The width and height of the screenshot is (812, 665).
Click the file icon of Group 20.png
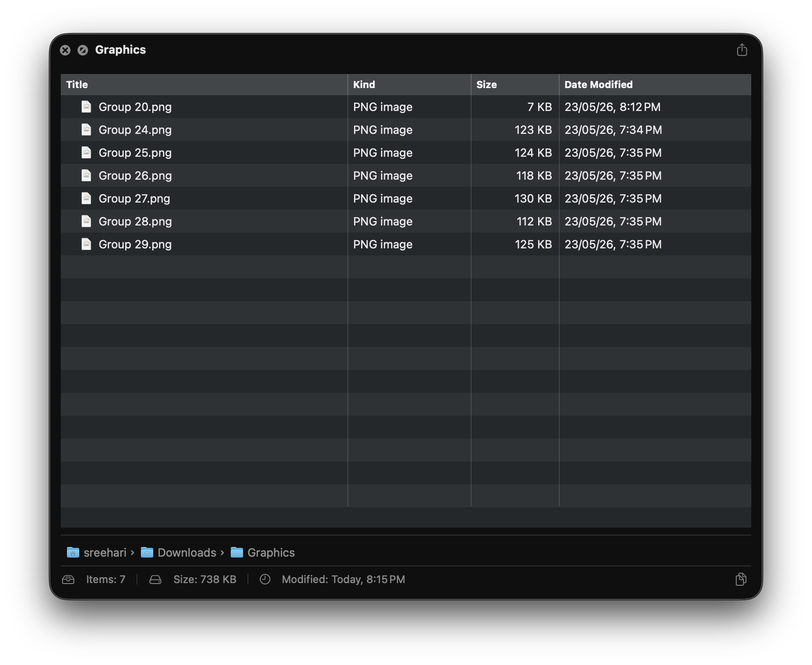pos(86,107)
